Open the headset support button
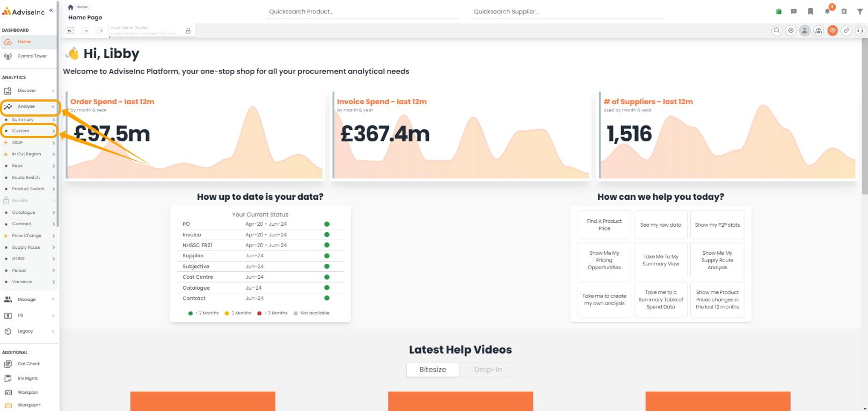868x411 pixels. pos(860,31)
